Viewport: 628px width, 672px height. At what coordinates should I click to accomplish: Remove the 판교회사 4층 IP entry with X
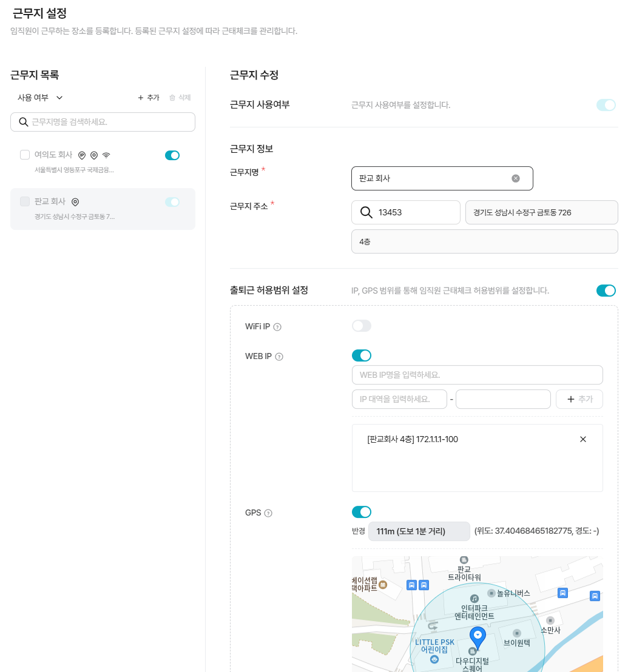click(x=583, y=439)
